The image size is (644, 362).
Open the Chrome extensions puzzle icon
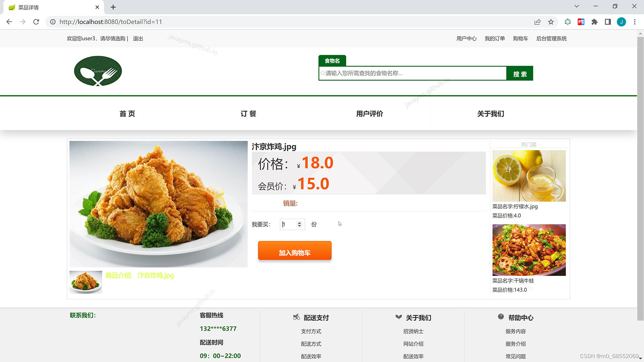[594, 22]
